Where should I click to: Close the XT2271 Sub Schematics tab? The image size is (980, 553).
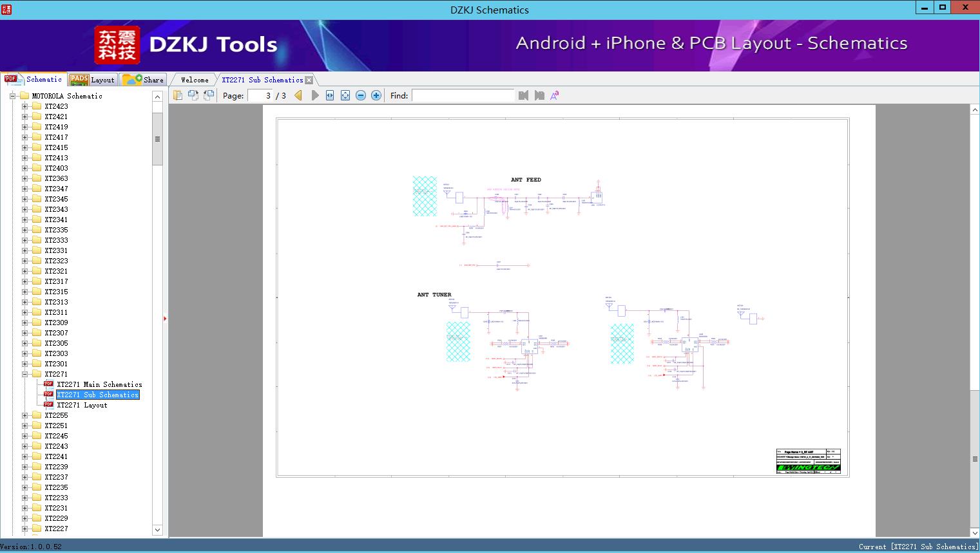(309, 80)
